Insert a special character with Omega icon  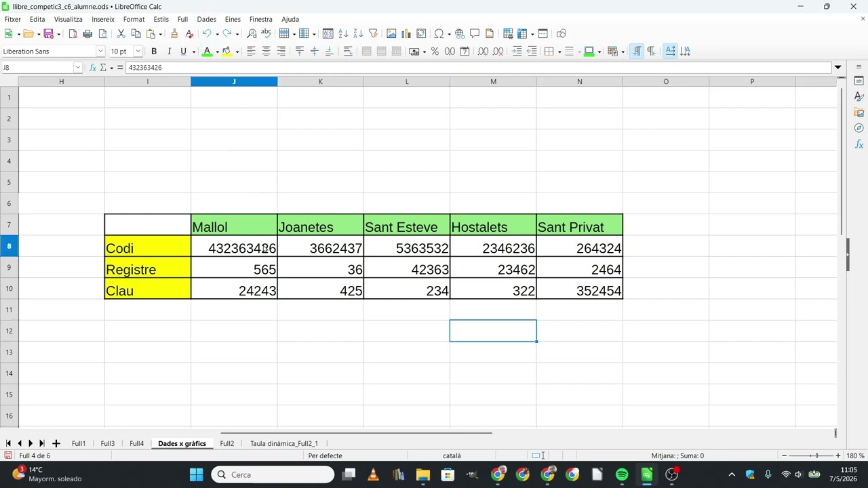[439, 34]
